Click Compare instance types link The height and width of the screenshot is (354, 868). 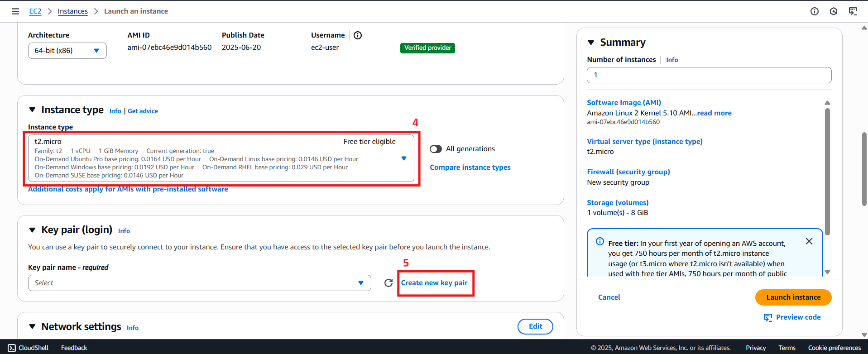[x=470, y=167]
